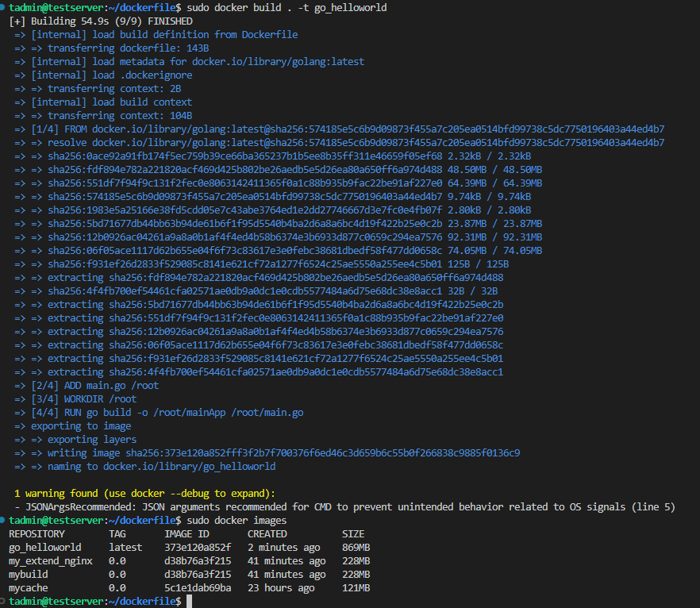
Task: Click 'transferring context: 2B' text
Action: (x=114, y=89)
